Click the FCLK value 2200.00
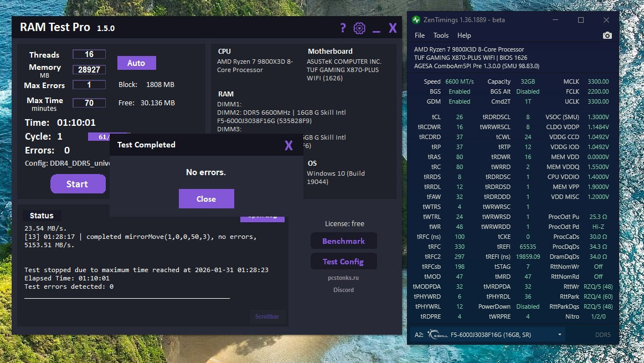 pyautogui.click(x=598, y=91)
